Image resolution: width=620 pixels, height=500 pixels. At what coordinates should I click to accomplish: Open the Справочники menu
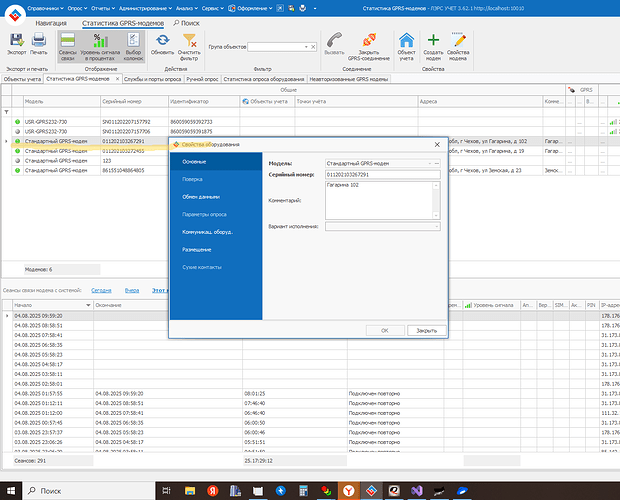pyautogui.click(x=45, y=8)
